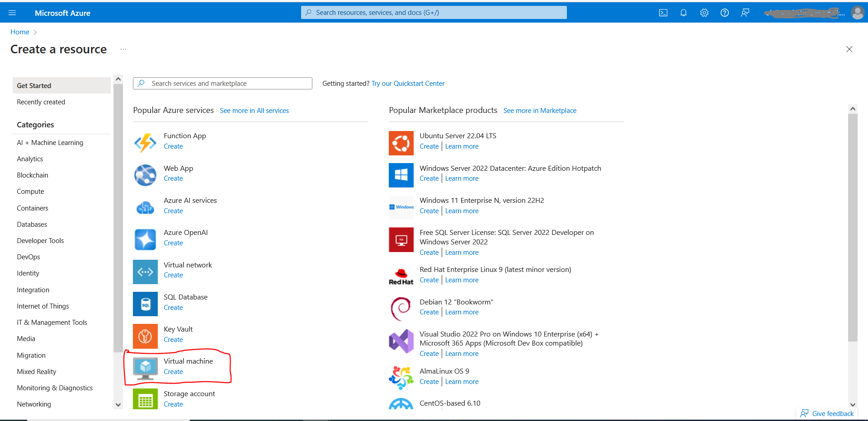
Task: Create Ubuntu Server 22.04 LTS
Action: click(x=429, y=146)
